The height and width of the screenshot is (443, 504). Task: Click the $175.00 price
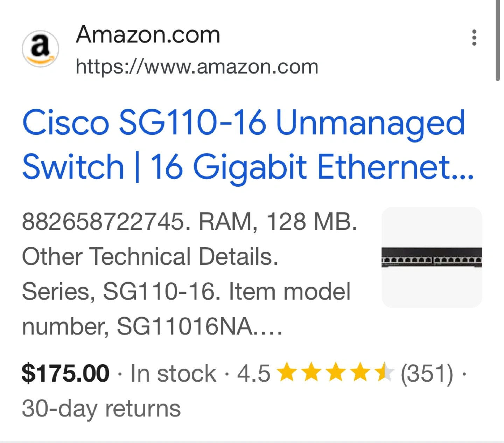click(65, 373)
